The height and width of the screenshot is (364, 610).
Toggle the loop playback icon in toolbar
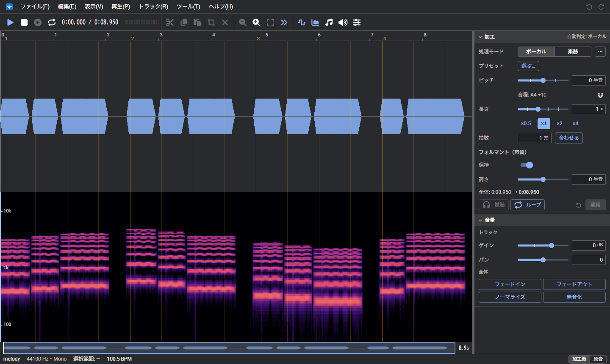pos(52,22)
